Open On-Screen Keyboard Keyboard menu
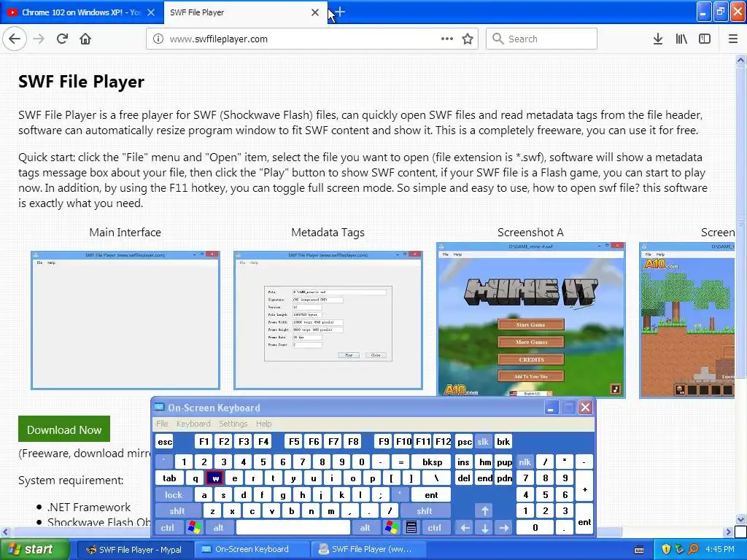 coord(193,424)
